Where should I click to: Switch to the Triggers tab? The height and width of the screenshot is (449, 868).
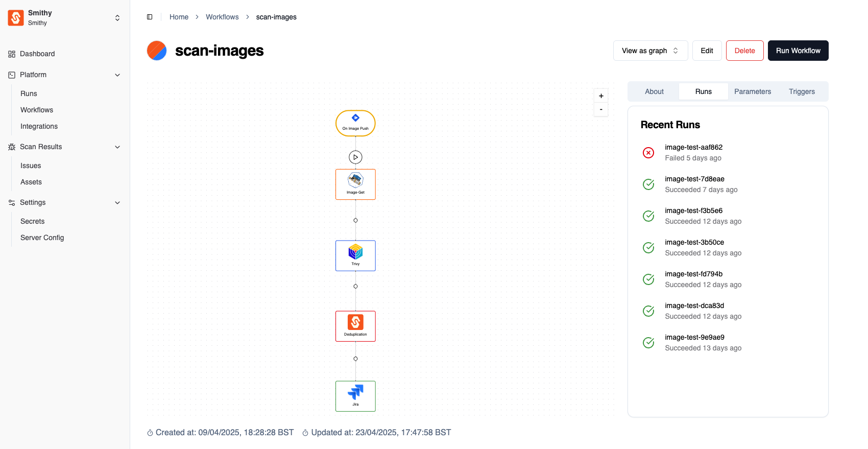point(801,91)
